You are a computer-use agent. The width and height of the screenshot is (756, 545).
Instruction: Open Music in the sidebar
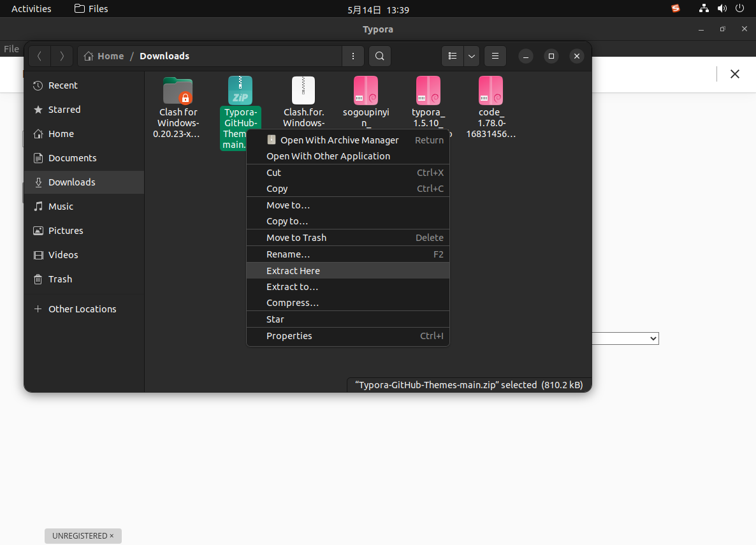tap(84, 207)
